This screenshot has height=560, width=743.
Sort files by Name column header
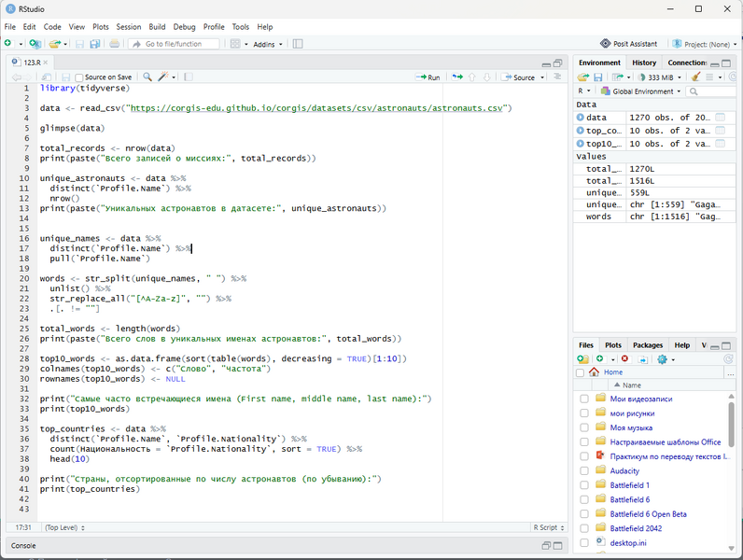tap(632, 385)
